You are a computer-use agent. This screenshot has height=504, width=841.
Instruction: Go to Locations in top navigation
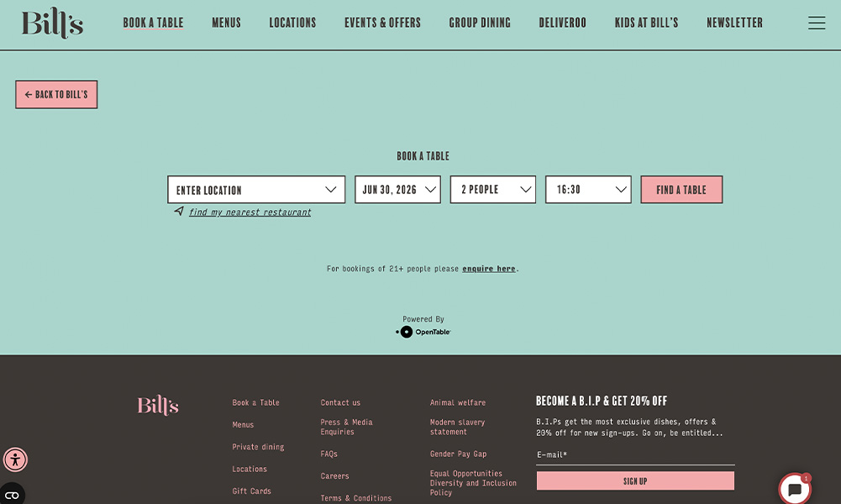(x=293, y=23)
